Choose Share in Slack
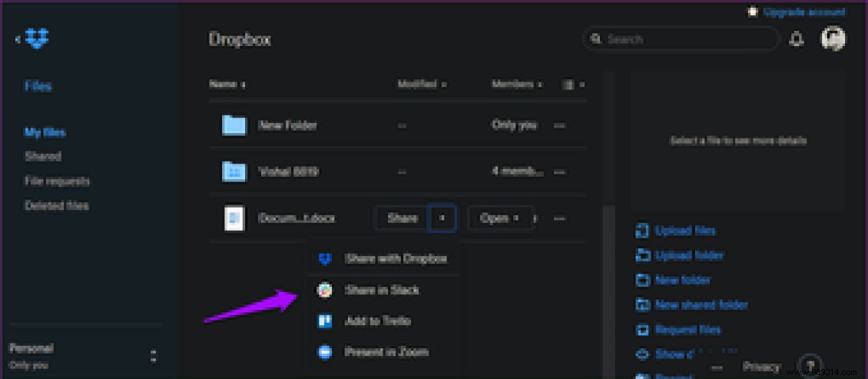Viewport: 868px width, 379px height. pos(382,290)
